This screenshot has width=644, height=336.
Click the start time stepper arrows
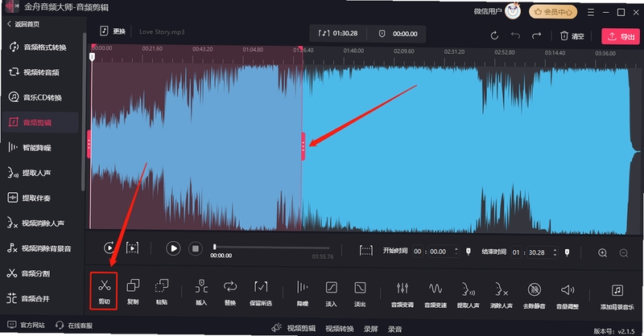click(x=456, y=251)
